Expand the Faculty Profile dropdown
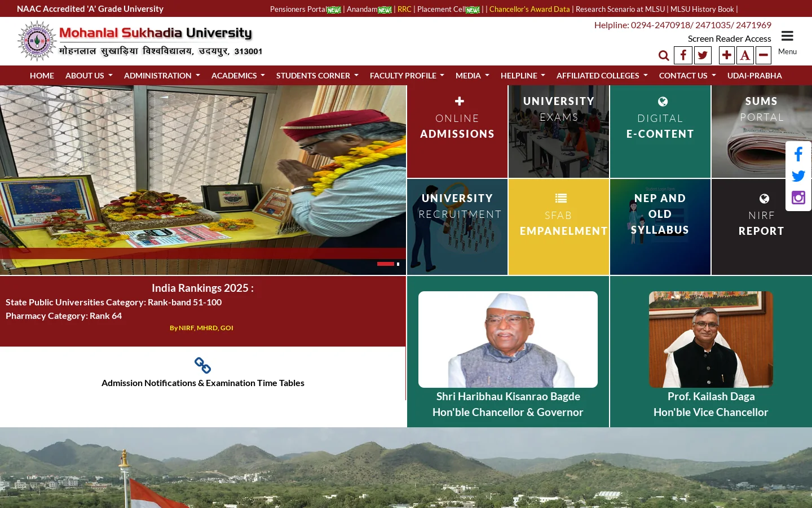The image size is (812, 508). (407, 76)
